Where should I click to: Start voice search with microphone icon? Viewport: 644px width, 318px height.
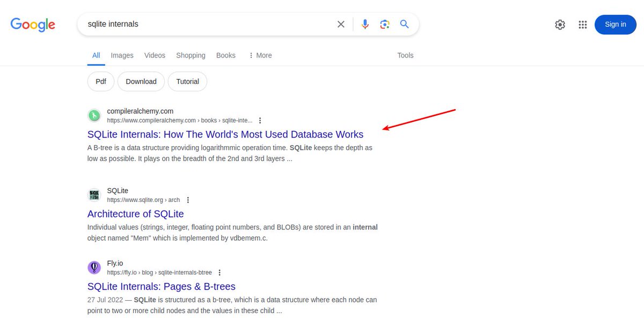[365, 24]
